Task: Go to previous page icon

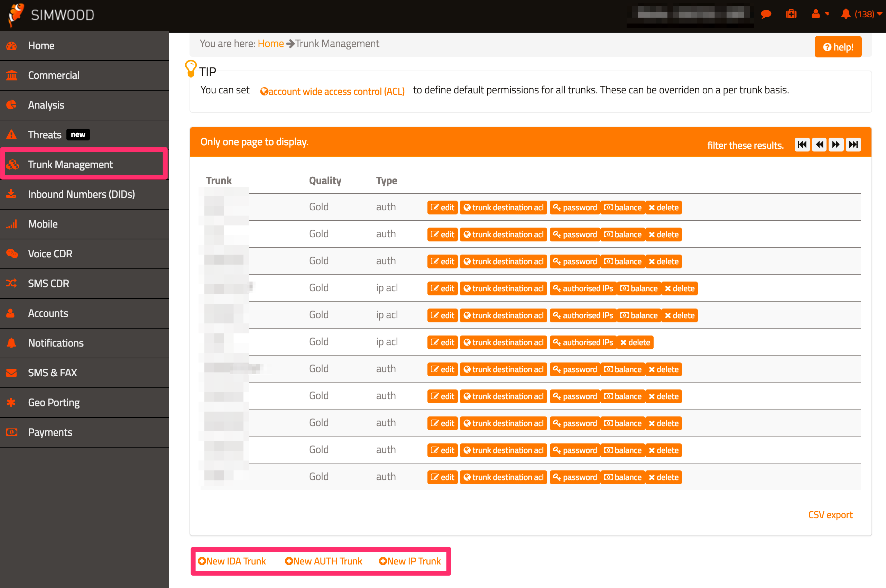Action: click(x=819, y=145)
